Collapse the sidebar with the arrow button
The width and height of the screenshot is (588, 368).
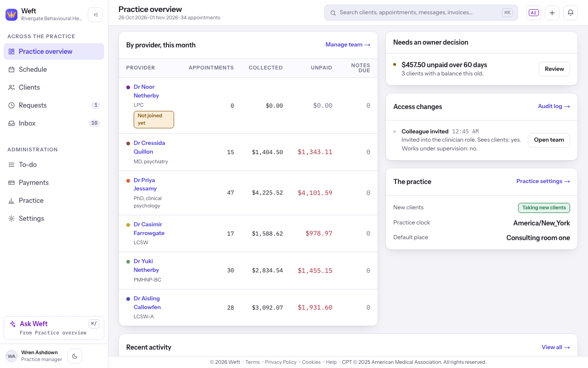click(x=95, y=15)
